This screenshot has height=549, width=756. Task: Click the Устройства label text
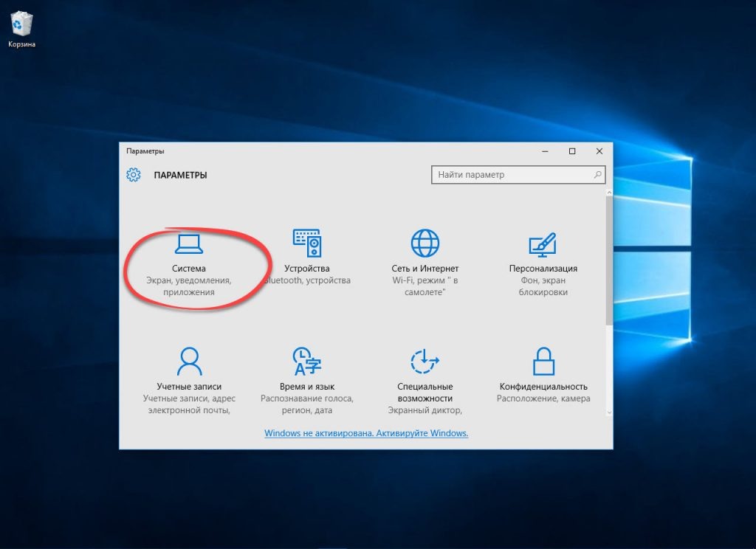point(307,269)
